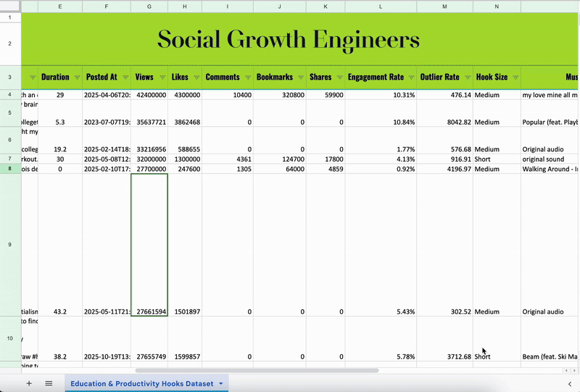The width and height of the screenshot is (580, 392).
Task: Click filter icon next to Views
Action: 161,78
